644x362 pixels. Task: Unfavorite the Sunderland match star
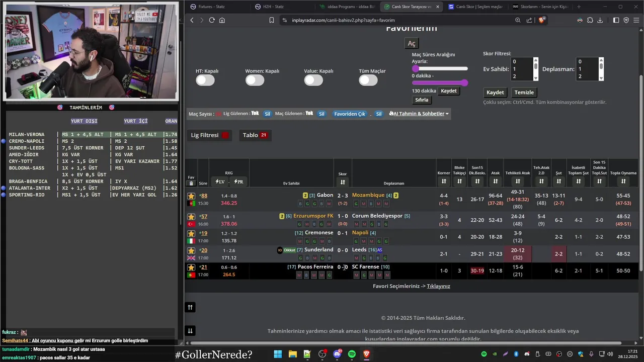point(191,250)
